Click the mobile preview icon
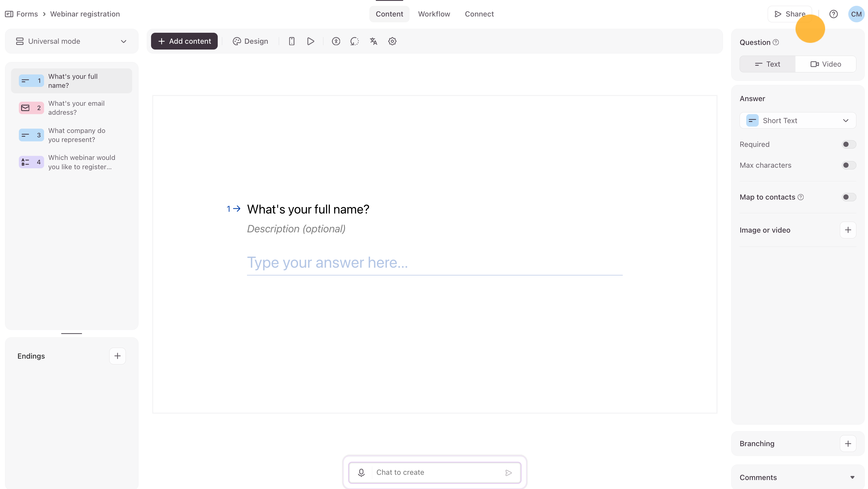Screen dimensions: 868x489 tap(291, 41)
